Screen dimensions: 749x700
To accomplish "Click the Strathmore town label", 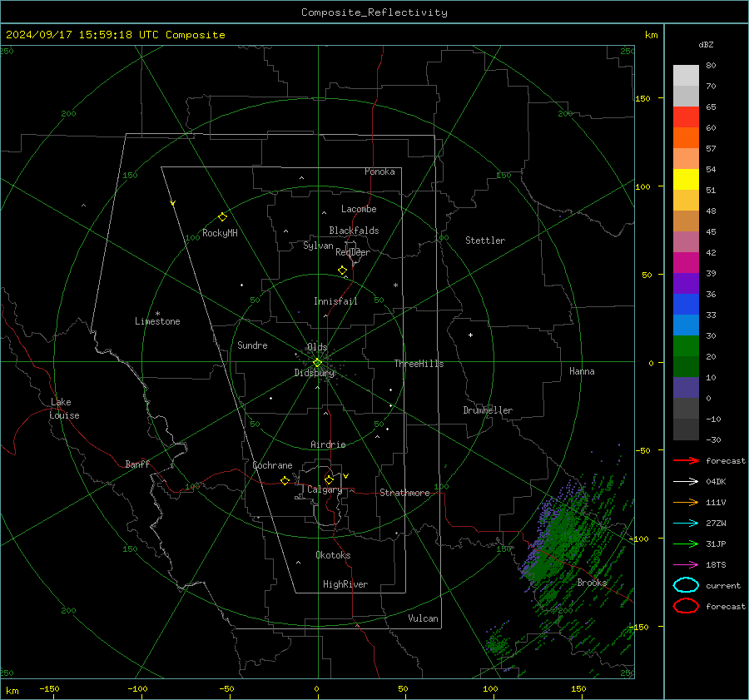I will coord(404,493).
